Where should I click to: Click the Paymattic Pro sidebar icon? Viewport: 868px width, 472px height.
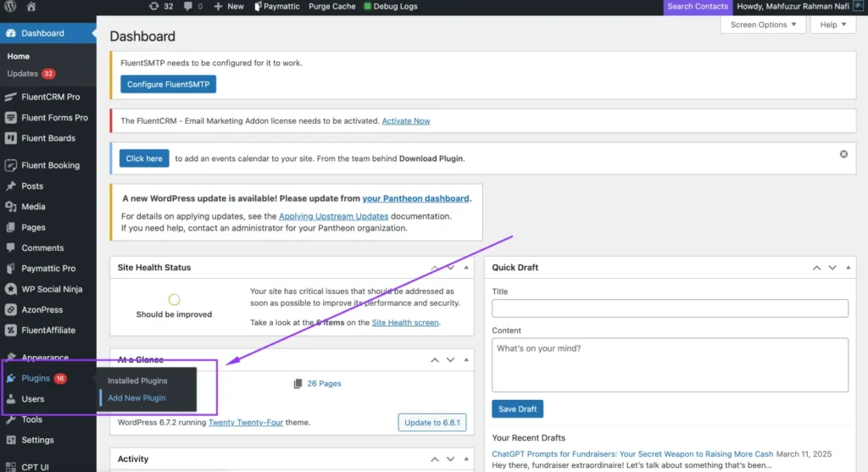tap(10, 269)
